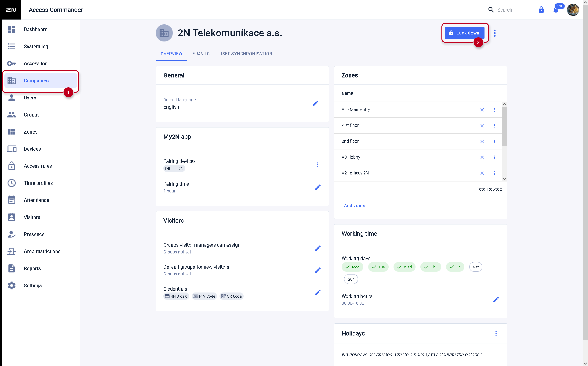Open the user avatar profile menu
This screenshot has width=588, height=366.
click(x=573, y=10)
